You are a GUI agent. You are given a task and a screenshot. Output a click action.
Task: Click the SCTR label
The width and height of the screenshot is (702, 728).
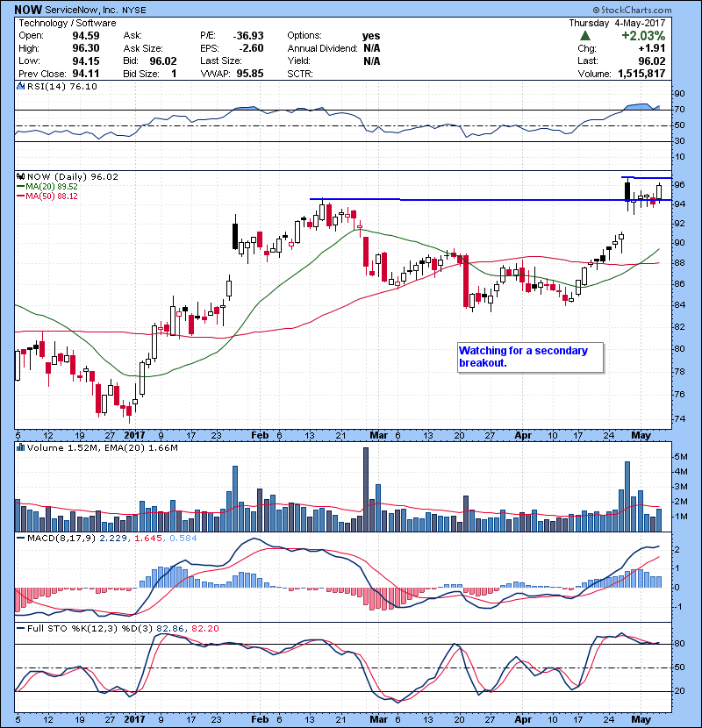(x=300, y=74)
